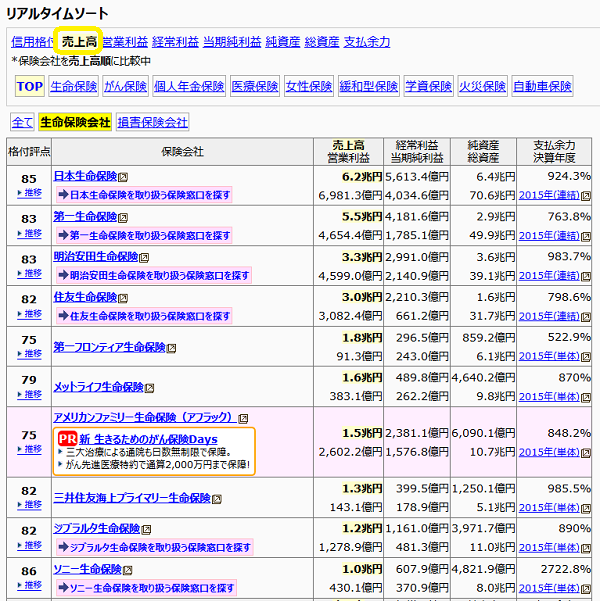The height and width of the screenshot is (601, 600).
Task: Open external link icon beside 第一フロンティア生命保険
Action: [171, 348]
